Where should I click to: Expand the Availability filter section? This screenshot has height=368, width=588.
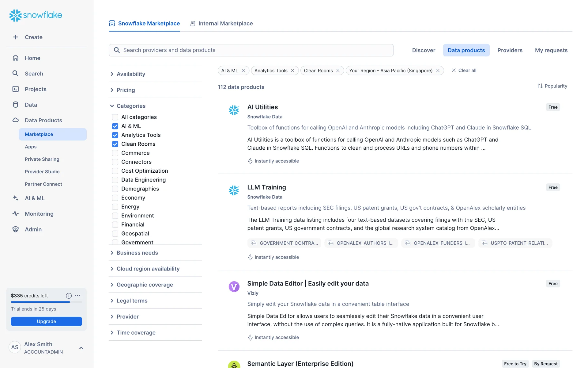point(131,74)
